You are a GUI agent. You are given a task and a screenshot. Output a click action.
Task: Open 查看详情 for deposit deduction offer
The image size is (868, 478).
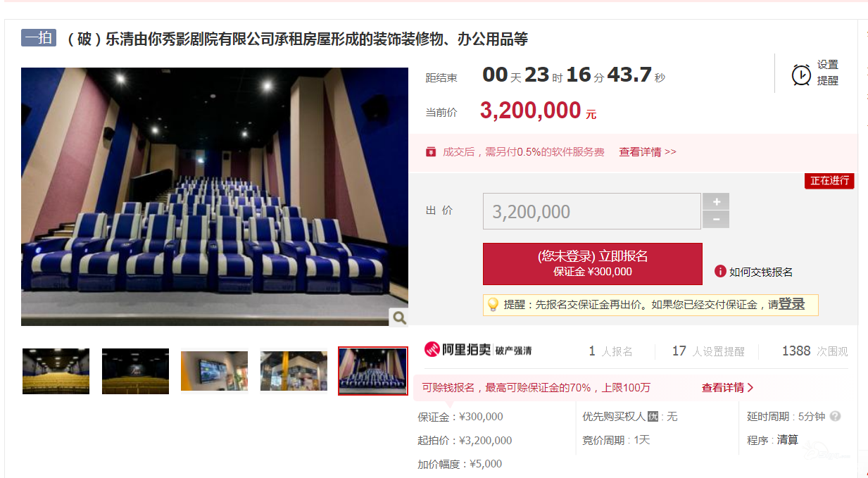pyautogui.click(x=728, y=387)
